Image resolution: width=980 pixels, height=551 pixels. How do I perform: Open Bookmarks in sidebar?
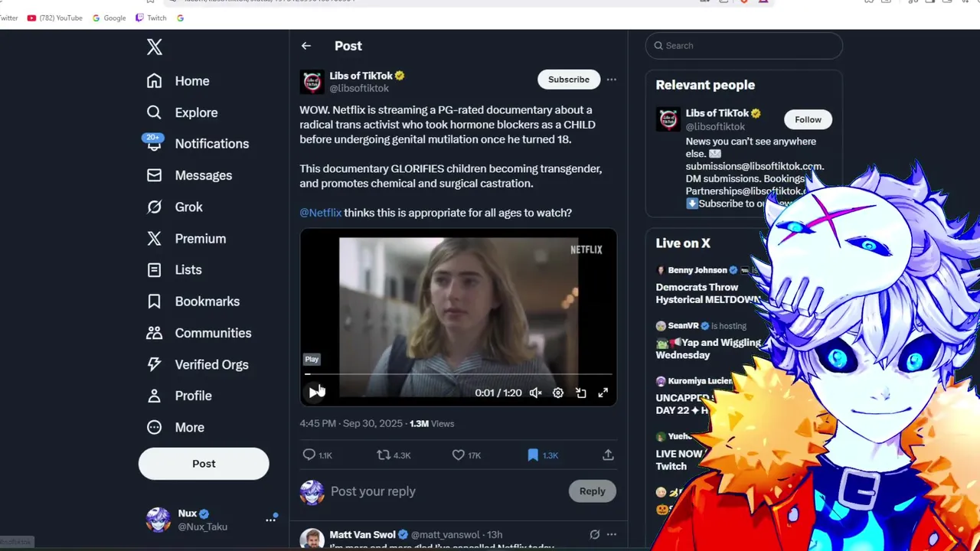click(193, 302)
